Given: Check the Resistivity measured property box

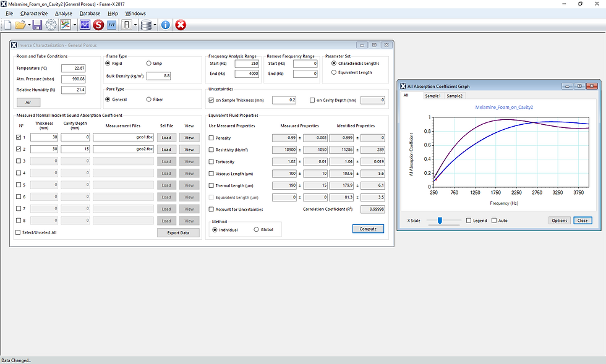Looking at the screenshot, I should coord(211,150).
